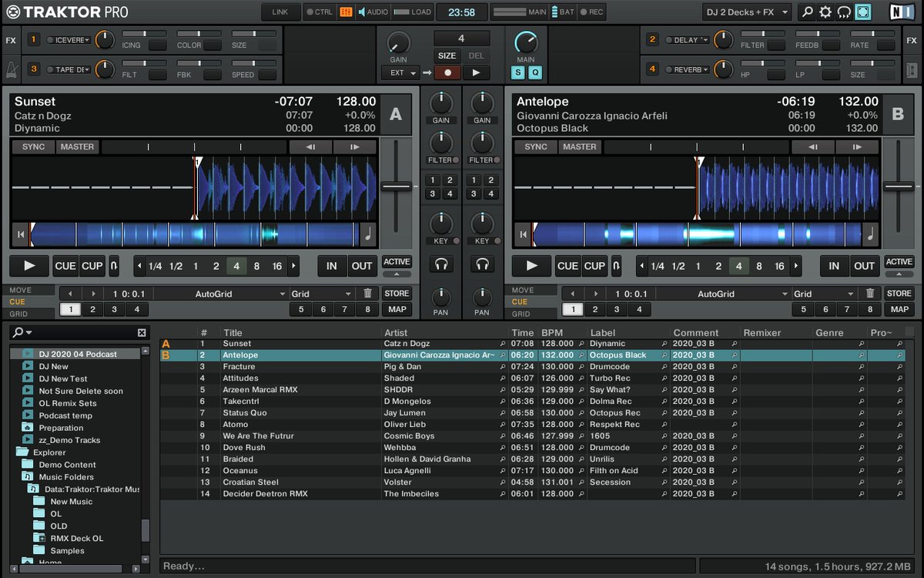The image size is (924, 578).
Task: Jump to Deck B track start
Action: [x=523, y=234]
